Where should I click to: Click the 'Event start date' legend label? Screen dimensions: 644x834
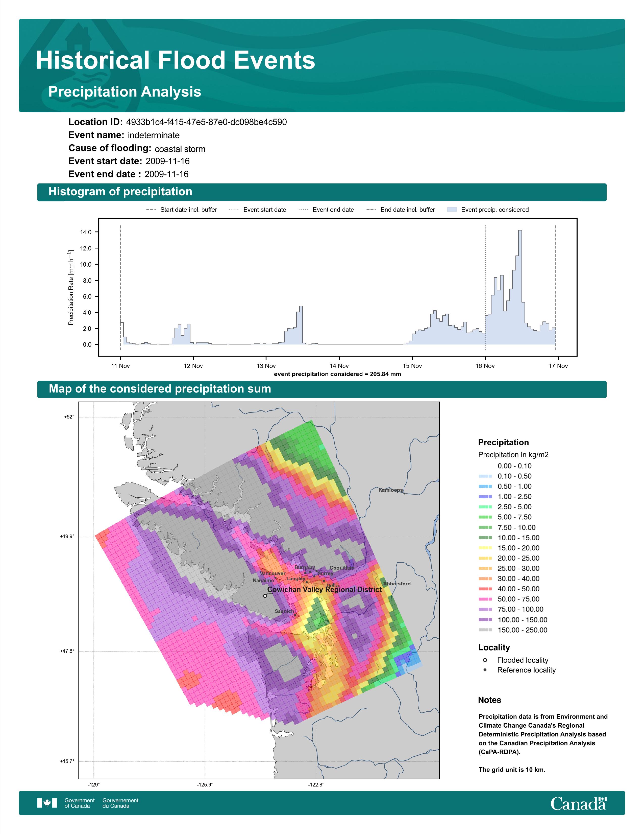[x=265, y=210]
